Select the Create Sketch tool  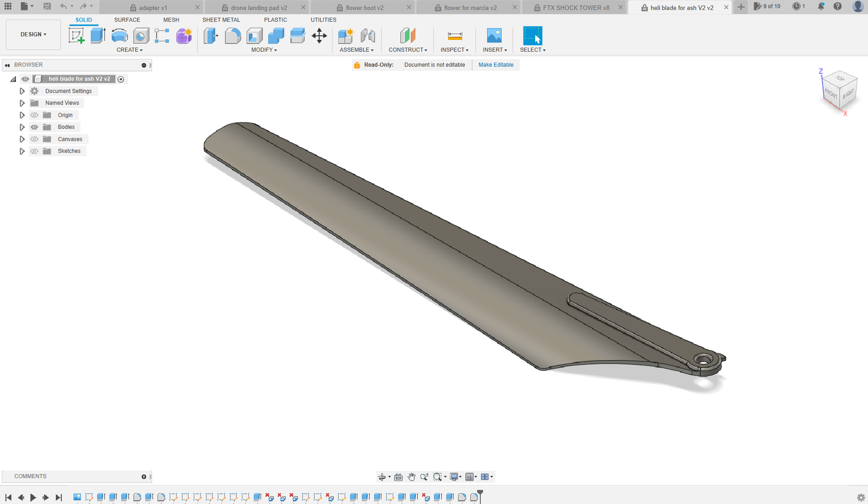pyautogui.click(x=76, y=35)
